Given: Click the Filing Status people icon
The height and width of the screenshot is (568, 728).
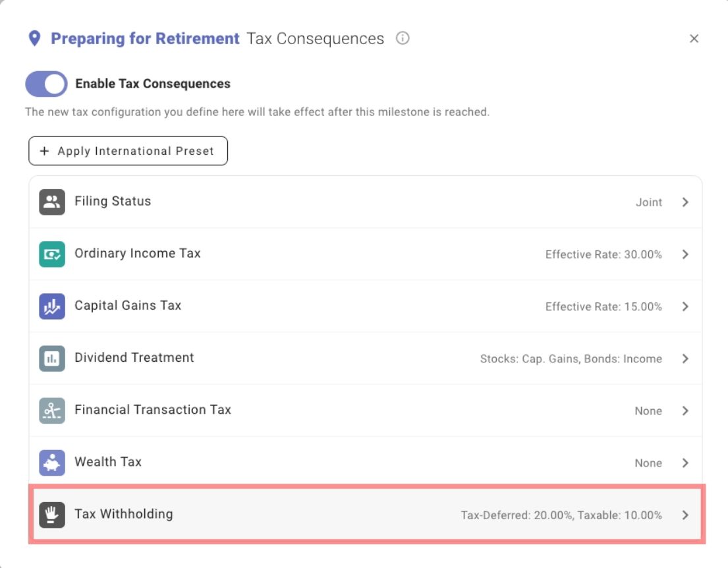Looking at the screenshot, I should click(52, 202).
